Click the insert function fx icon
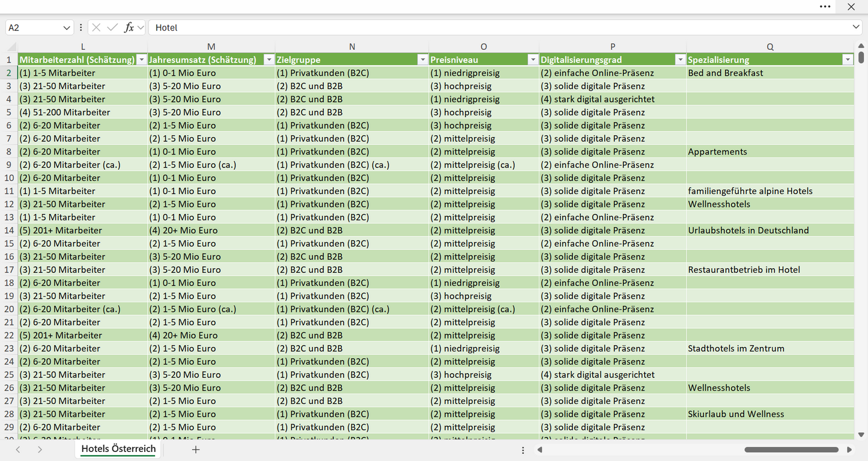868x461 pixels. point(129,28)
